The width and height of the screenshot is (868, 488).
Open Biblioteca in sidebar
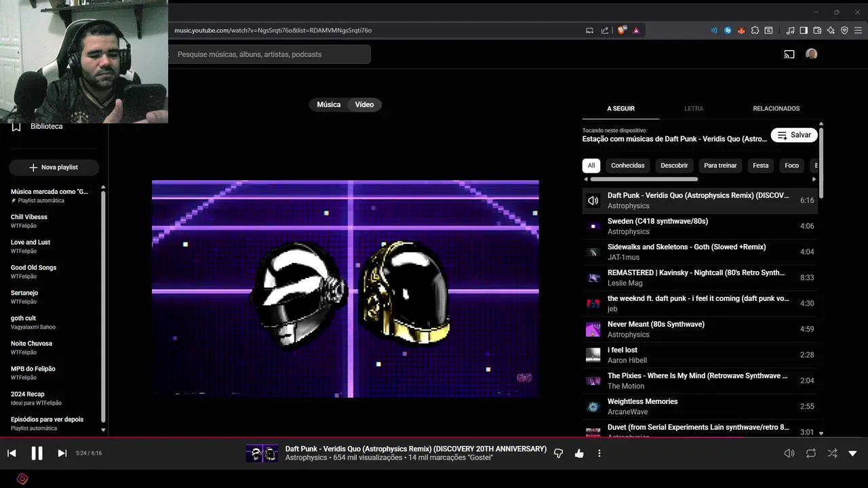coord(46,127)
